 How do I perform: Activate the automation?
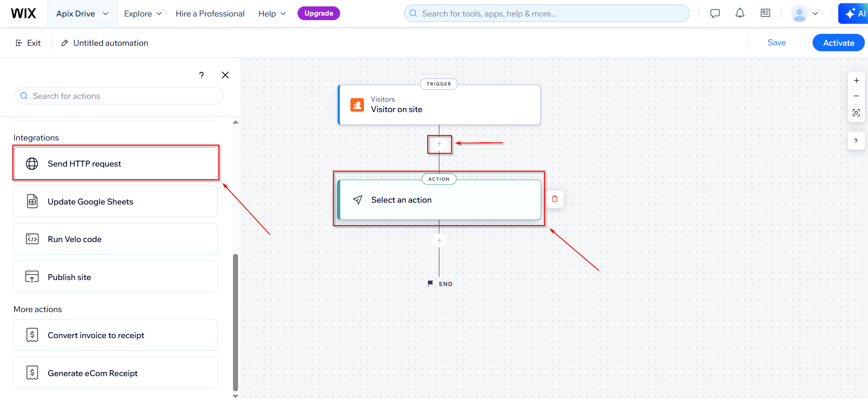coord(839,43)
